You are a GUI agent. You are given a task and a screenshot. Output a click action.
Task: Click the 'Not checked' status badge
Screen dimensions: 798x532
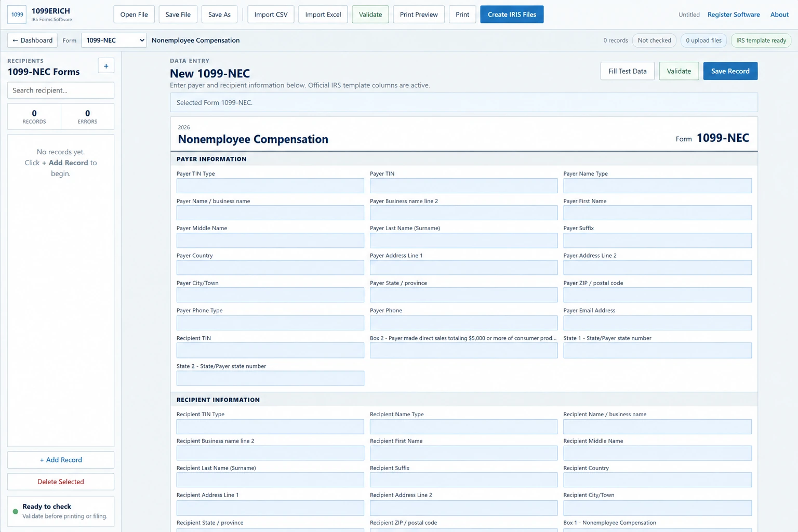point(654,41)
